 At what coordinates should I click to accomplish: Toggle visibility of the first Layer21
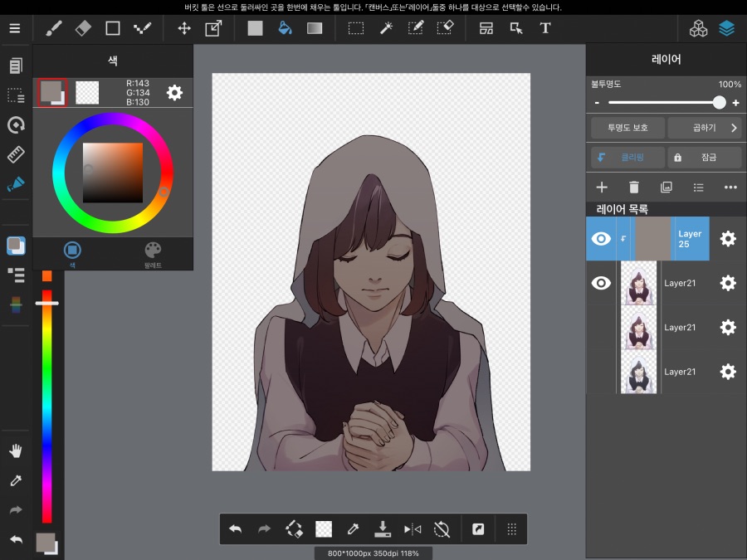[x=600, y=283]
